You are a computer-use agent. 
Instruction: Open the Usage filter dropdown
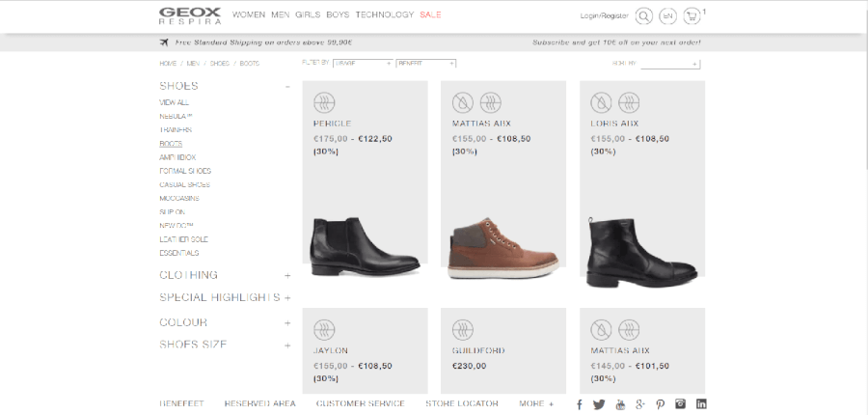363,63
